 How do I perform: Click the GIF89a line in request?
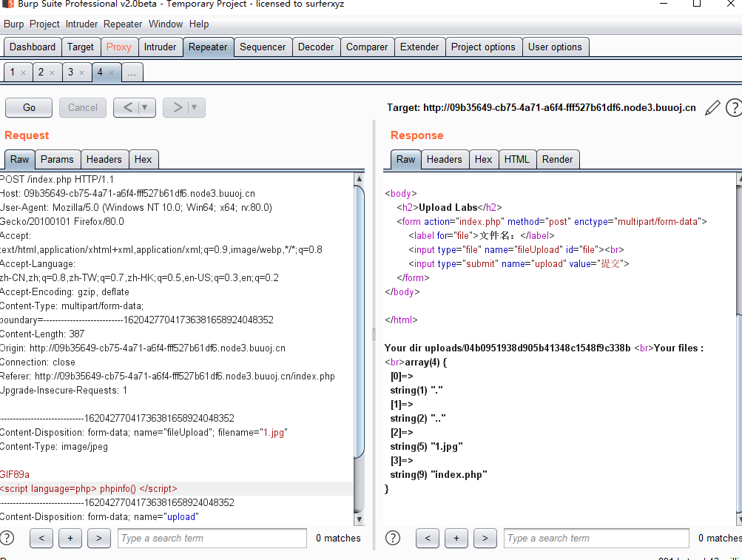pyautogui.click(x=15, y=474)
